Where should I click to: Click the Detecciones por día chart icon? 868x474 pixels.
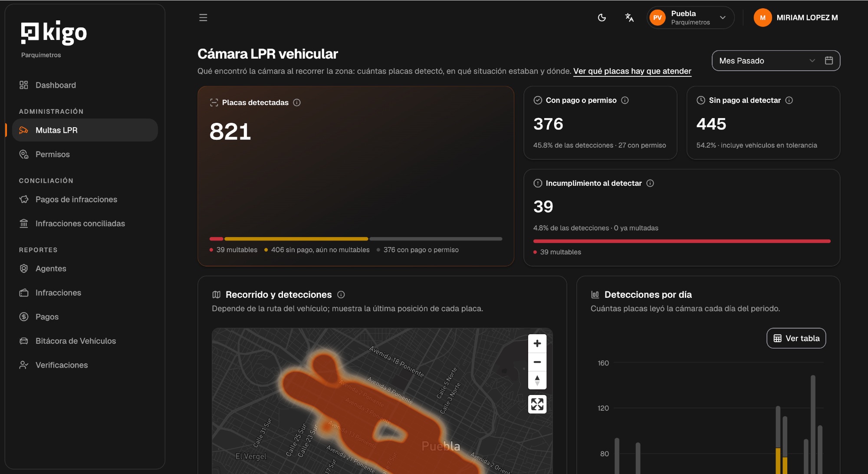click(595, 295)
